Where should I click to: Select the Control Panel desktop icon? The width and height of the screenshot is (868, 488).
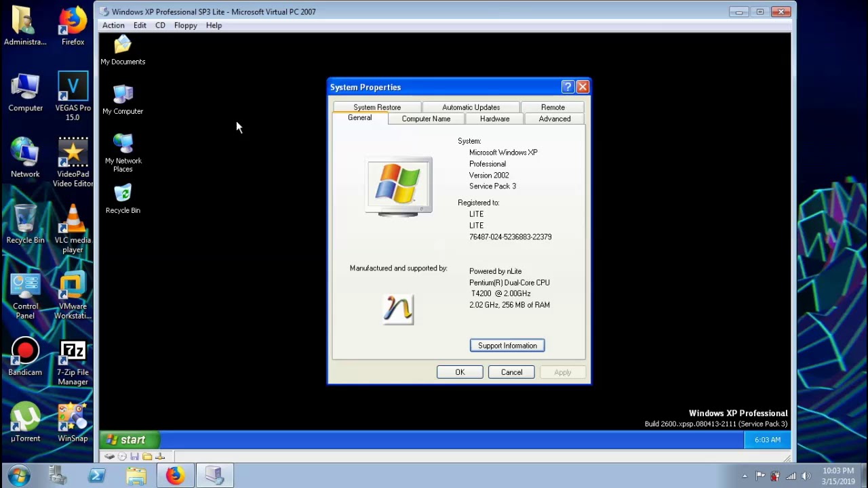(25, 295)
